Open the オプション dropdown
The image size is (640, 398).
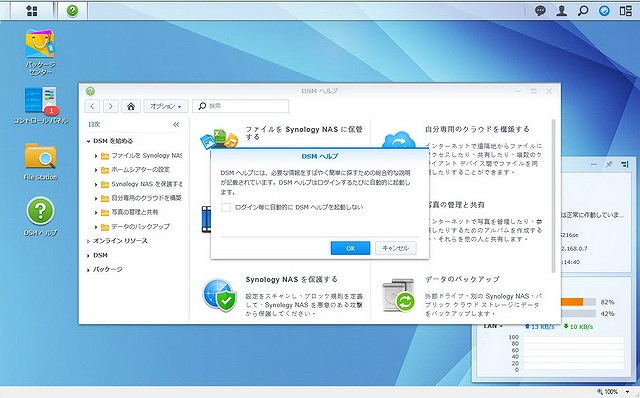coord(166,106)
